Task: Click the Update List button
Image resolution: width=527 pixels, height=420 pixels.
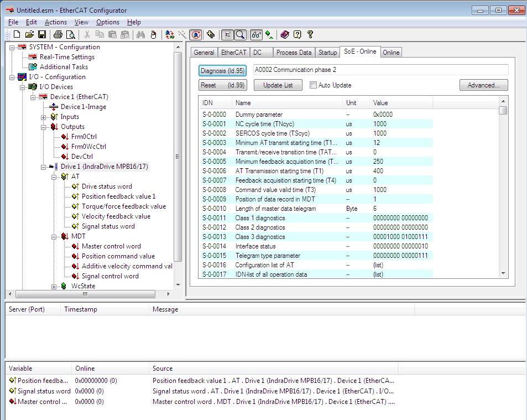Action: (278, 85)
